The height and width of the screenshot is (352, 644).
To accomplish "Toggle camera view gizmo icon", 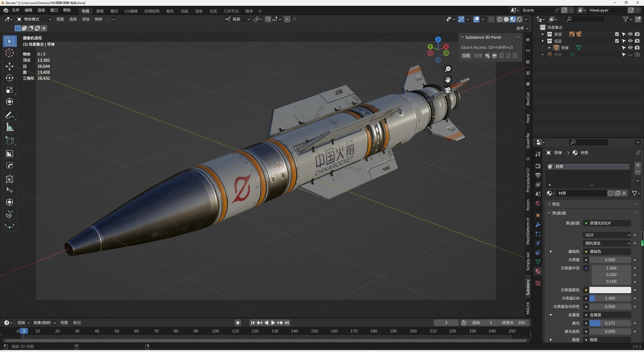I will (448, 90).
